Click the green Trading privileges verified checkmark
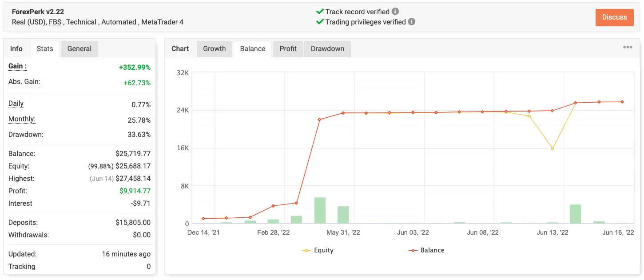644x280 pixels. pos(319,22)
